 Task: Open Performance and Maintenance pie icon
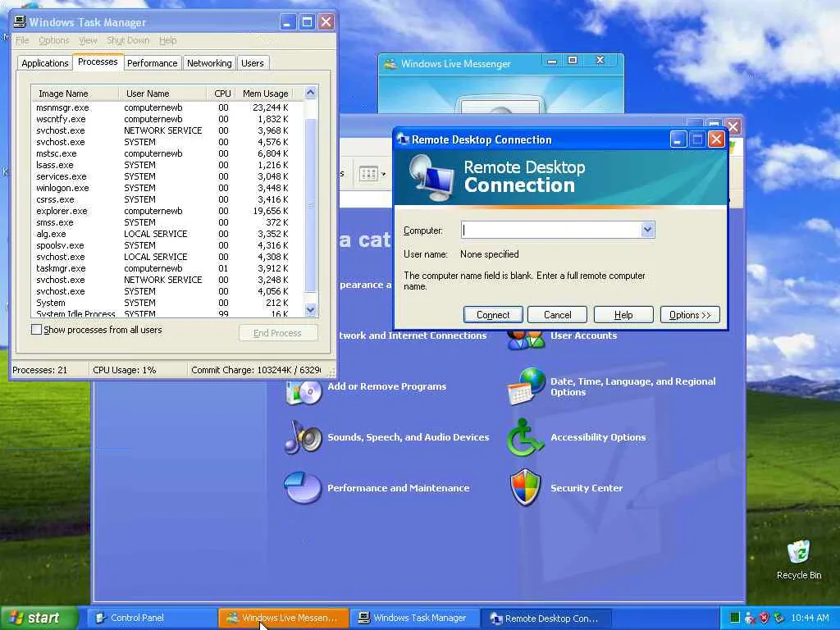pyautogui.click(x=303, y=487)
